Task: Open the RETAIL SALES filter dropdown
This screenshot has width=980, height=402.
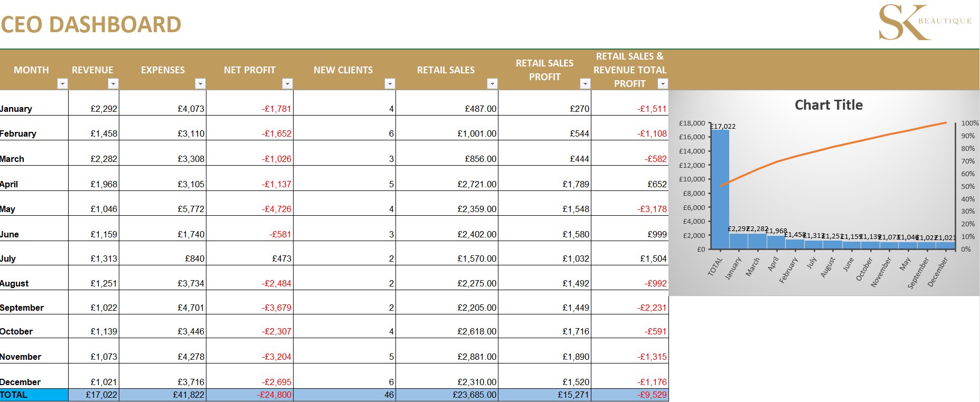Action: point(492,83)
